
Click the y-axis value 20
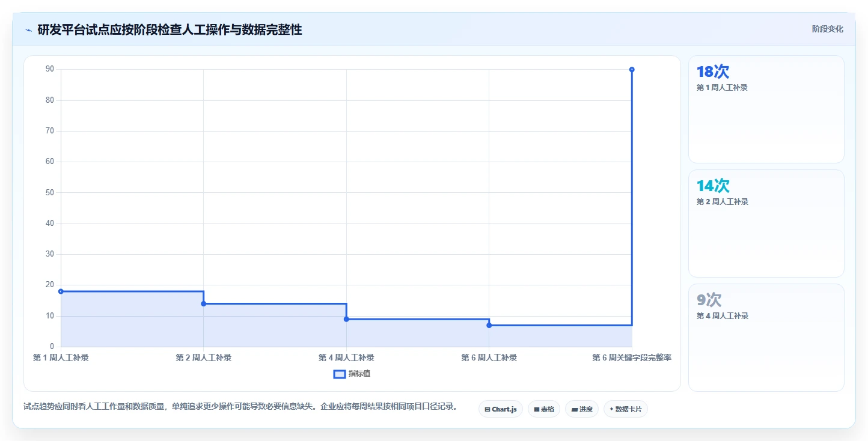[50, 285]
